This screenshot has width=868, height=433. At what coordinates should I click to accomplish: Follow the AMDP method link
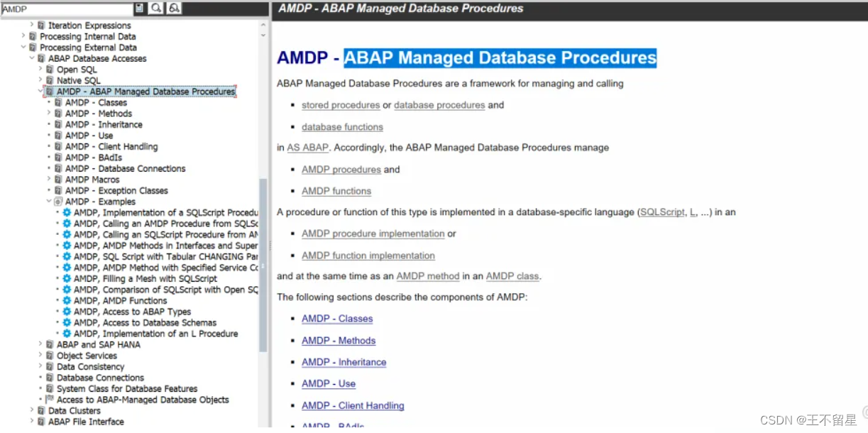coord(428,276)
